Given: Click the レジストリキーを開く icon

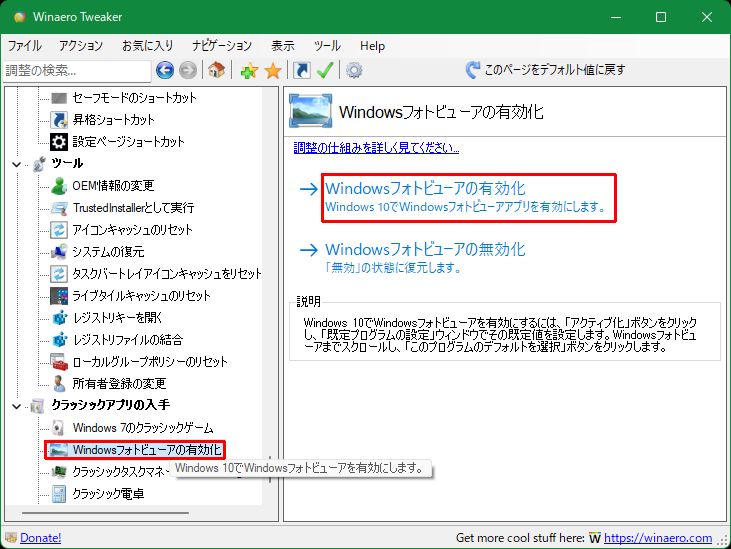Looking at the screenshot, I should tap(59, 317).
